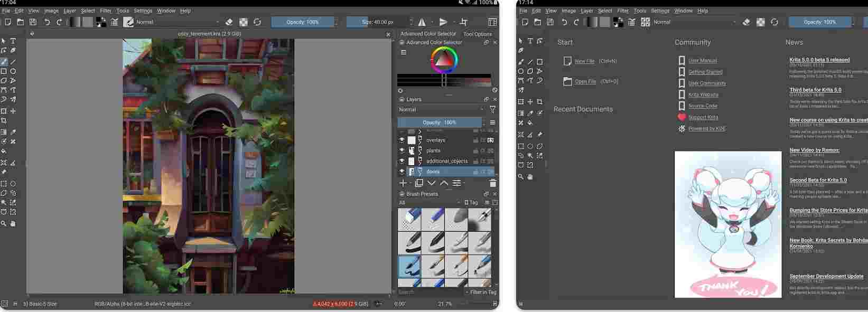
Task: Click layer filter funnel icon in Layers panel
Action: pyautogui.click(x=492, y=110)
